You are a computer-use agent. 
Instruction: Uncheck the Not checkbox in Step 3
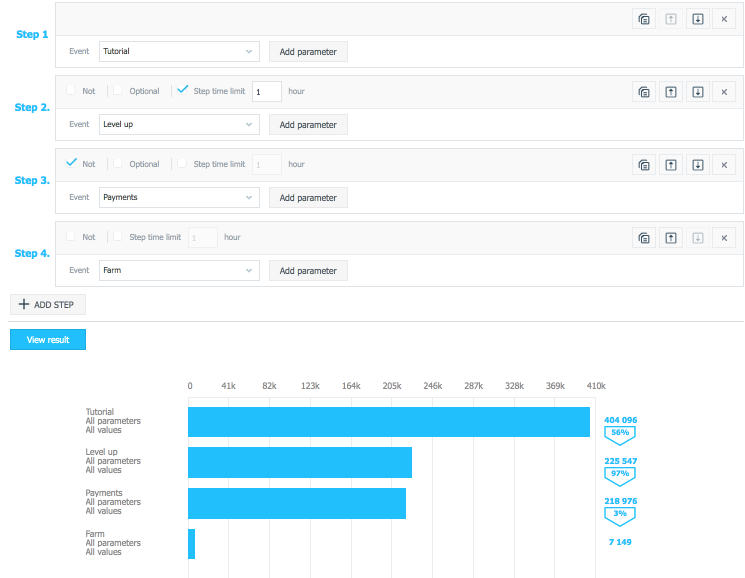click(71, 164)
